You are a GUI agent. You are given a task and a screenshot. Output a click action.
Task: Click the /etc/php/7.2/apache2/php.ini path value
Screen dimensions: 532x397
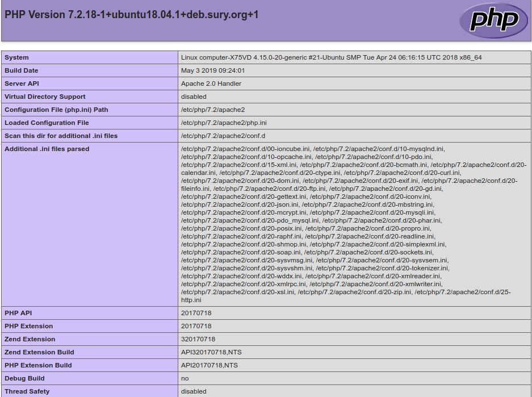(224, 123)
